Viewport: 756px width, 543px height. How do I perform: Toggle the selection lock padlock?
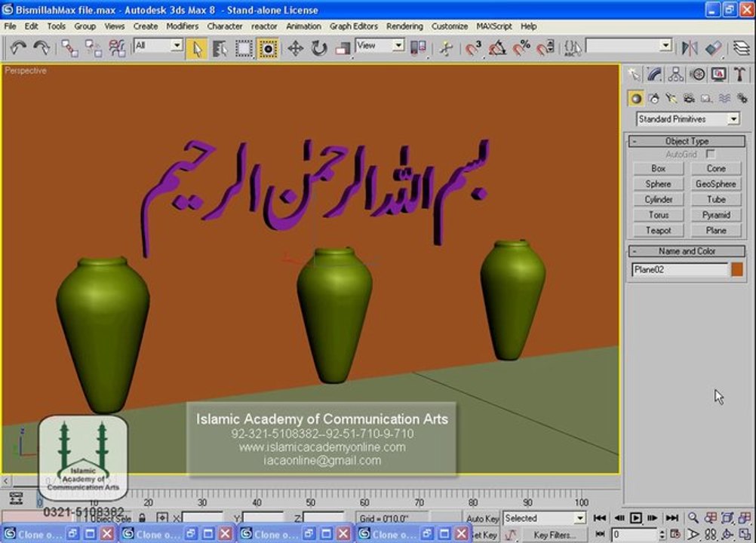coord(142,518)
